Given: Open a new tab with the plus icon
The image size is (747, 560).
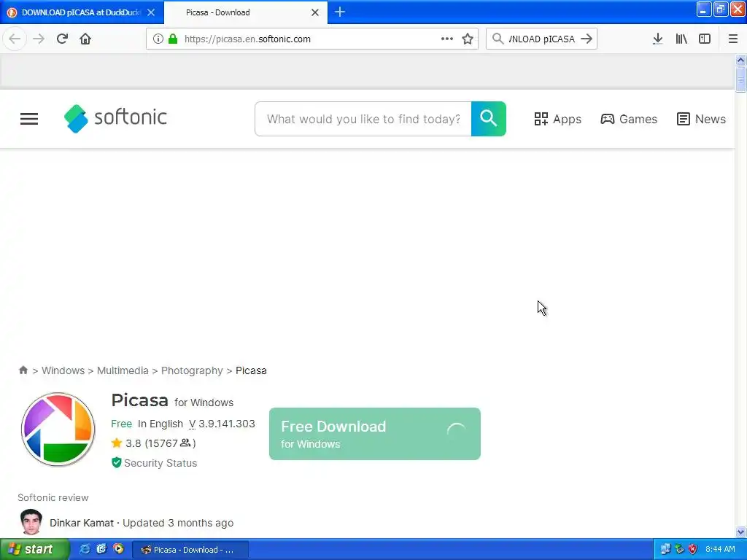Looking at the screenshot, I should click(x=340, y=12).
